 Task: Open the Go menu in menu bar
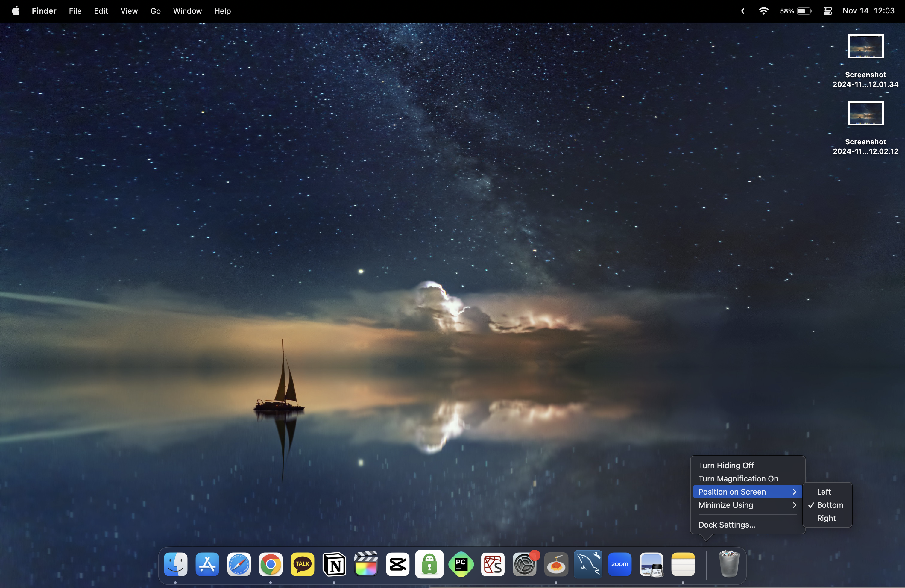[x=155, y=11]
